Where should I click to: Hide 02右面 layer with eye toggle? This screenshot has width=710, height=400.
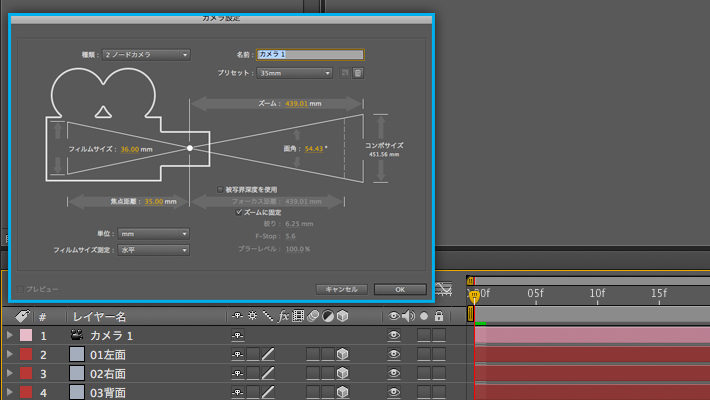pyautogui.click(x=394, y=373)
